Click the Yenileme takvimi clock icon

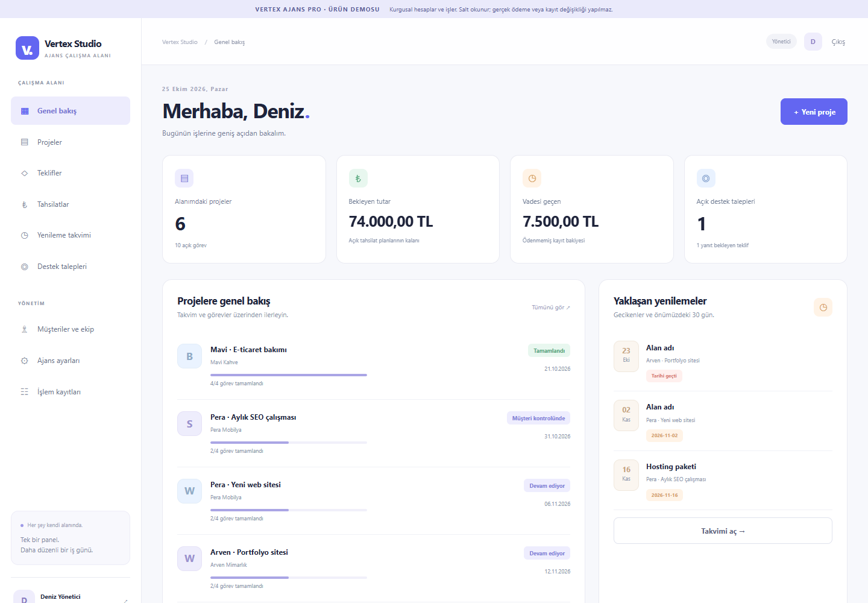click(25, 235)
